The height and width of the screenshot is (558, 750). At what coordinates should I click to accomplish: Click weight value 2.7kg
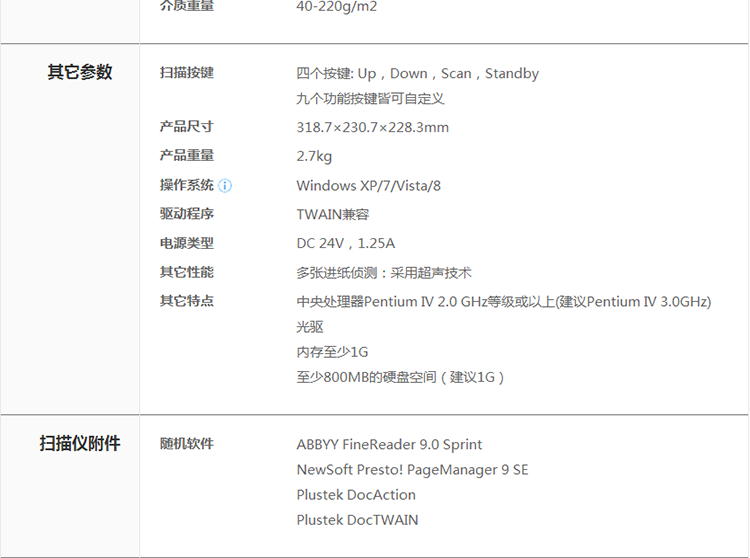point(314,156)
